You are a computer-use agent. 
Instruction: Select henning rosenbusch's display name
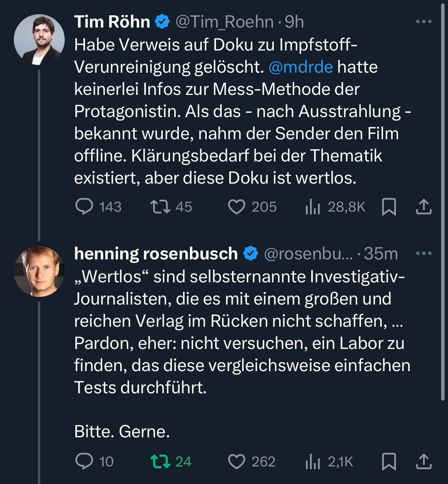tap(155, 253)
